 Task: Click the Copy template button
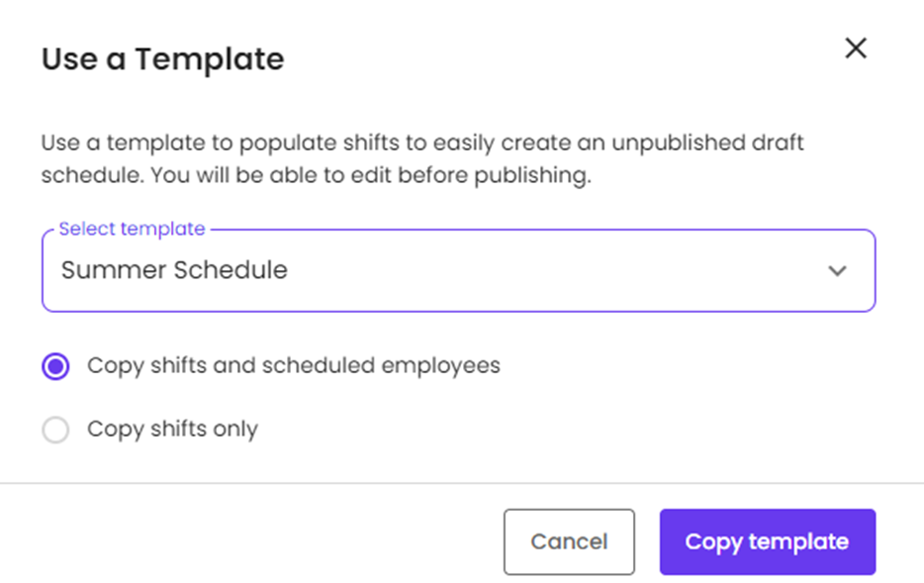(x=767, y=541)
